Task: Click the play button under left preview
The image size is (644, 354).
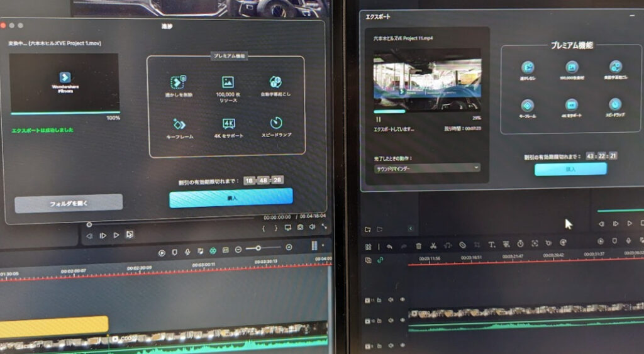Action: (116, 235)
